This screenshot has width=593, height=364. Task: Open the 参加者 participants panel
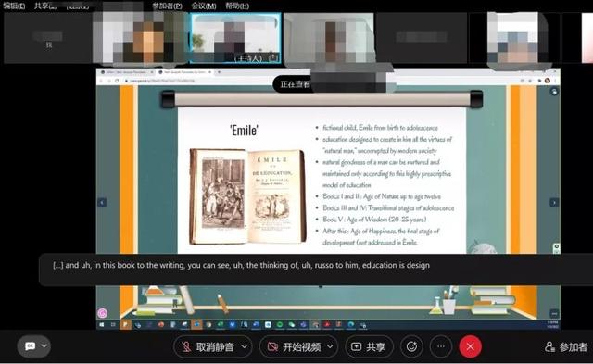pos(566,346)
